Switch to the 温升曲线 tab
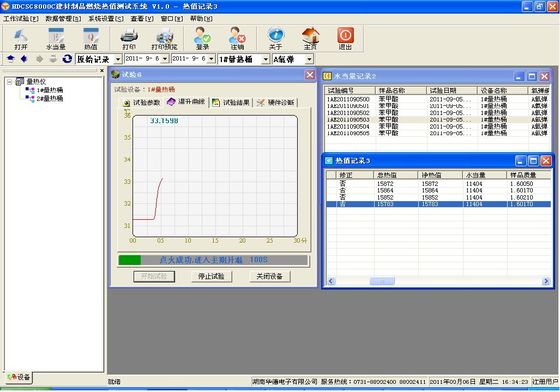 pyautogui.click(x=186, y=102)
